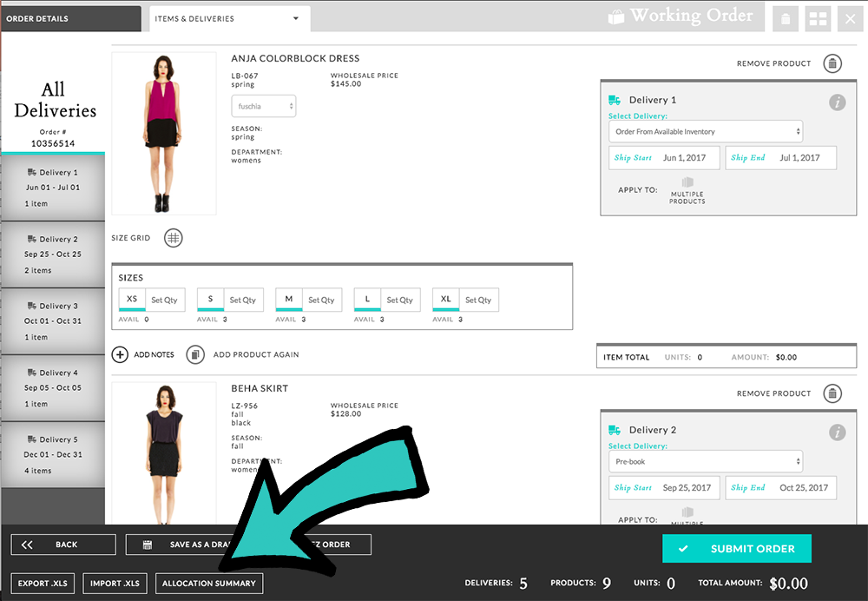Click Ship Start date Jun 1, 2017
Image resolution: width=868 pixels, height=601 pixels.
[664, 158]
